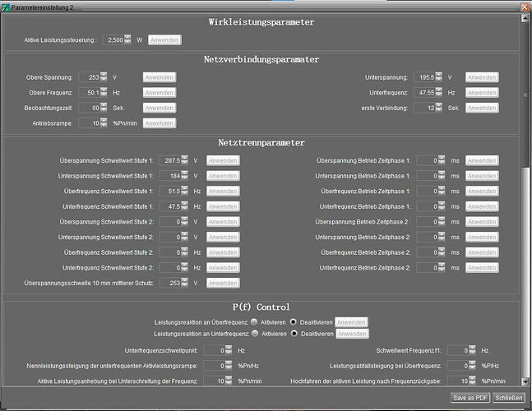The width and height of the screenshot is (532, 411).
Task: Adjust the Überfrequenz Schwellwert Stufe 2 spinner
Action: [184, 252]
